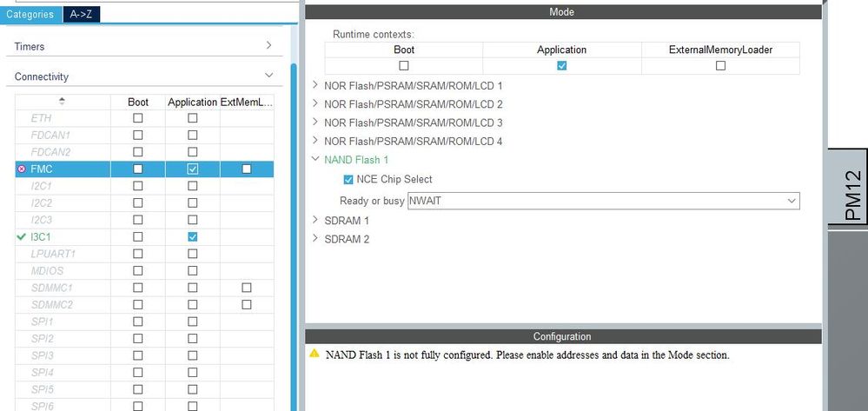Image resolution: width=868 pixels, height=411 pixels.
Task: Select the FDCAN1 peripheral
Action: [x=50, y=136]
